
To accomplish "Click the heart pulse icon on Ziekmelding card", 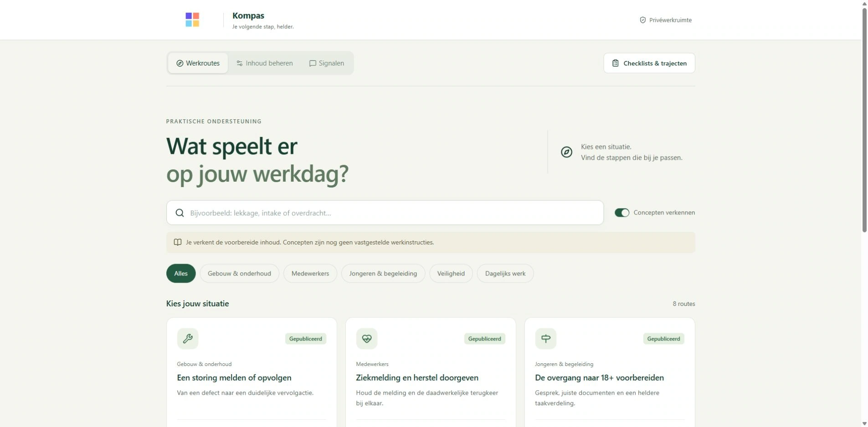I will click(367, 339).
